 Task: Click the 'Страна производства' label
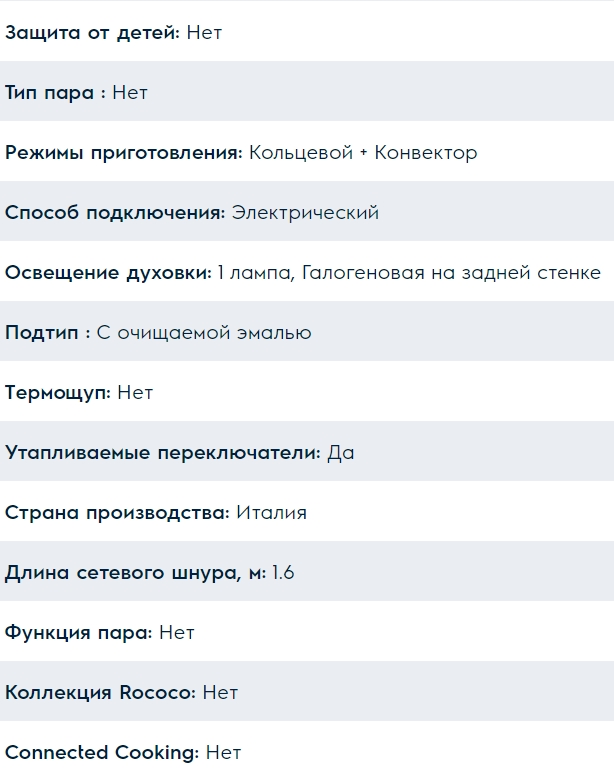(117, 512)
